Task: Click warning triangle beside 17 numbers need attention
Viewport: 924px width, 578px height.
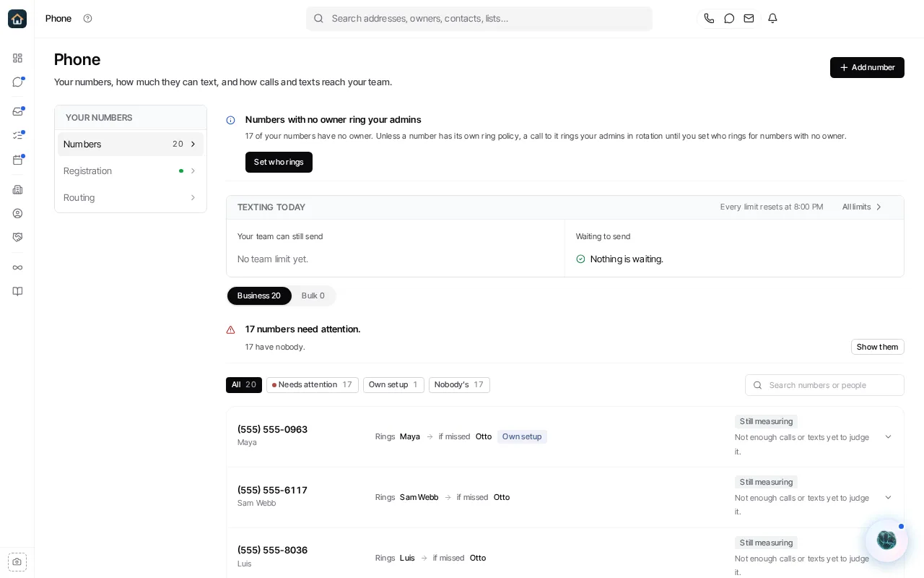Action: click(230, 330)
